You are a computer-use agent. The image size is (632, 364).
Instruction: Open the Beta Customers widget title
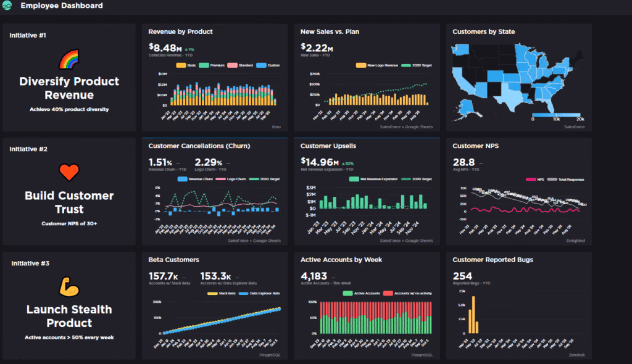173,260
